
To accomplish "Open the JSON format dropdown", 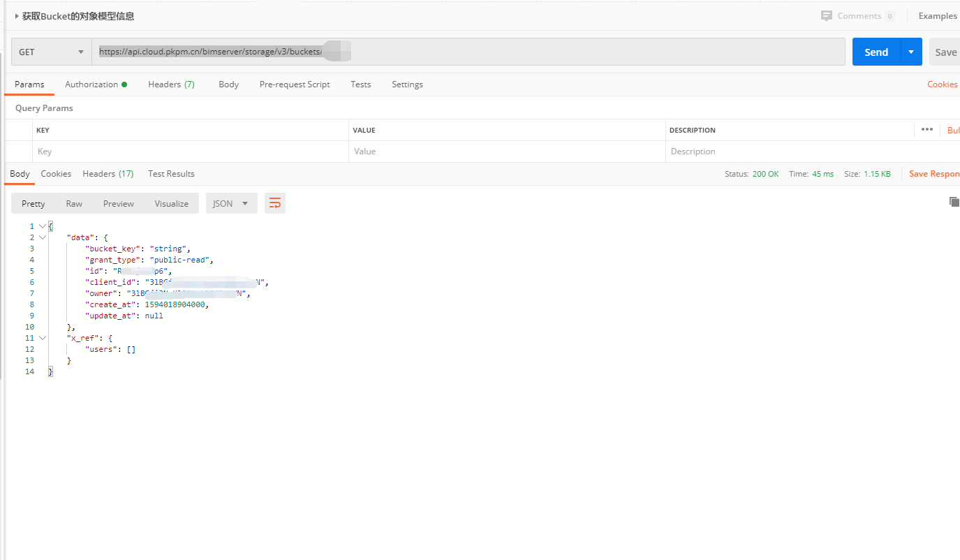I will coord(231,203).
